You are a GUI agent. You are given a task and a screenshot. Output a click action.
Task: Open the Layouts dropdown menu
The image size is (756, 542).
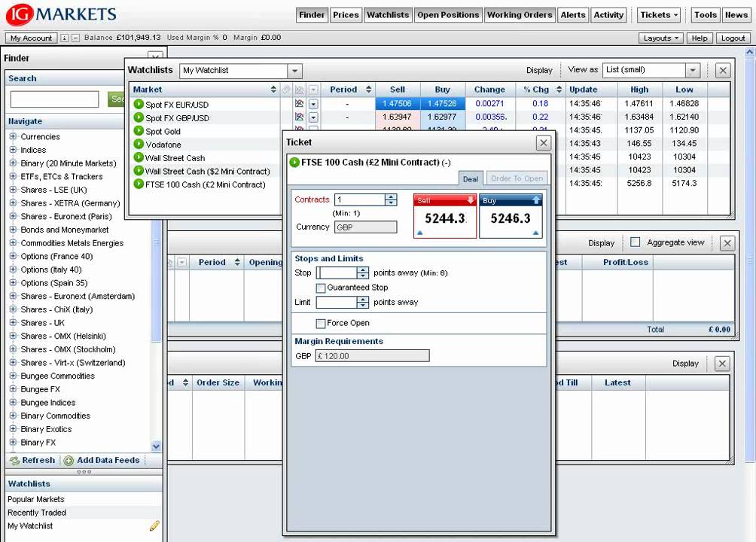click(x=661, y=38)
